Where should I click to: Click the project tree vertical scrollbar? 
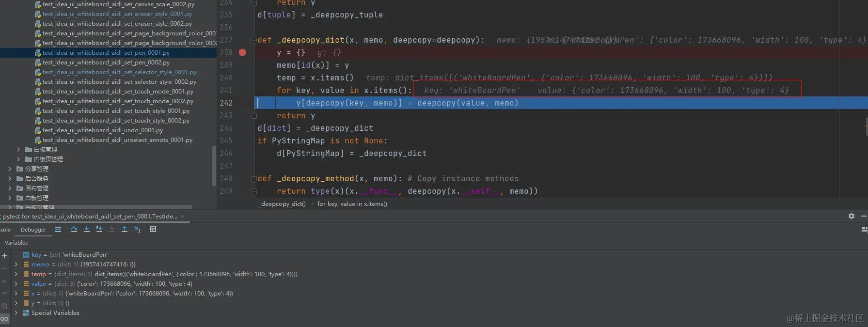pos(214,166)
